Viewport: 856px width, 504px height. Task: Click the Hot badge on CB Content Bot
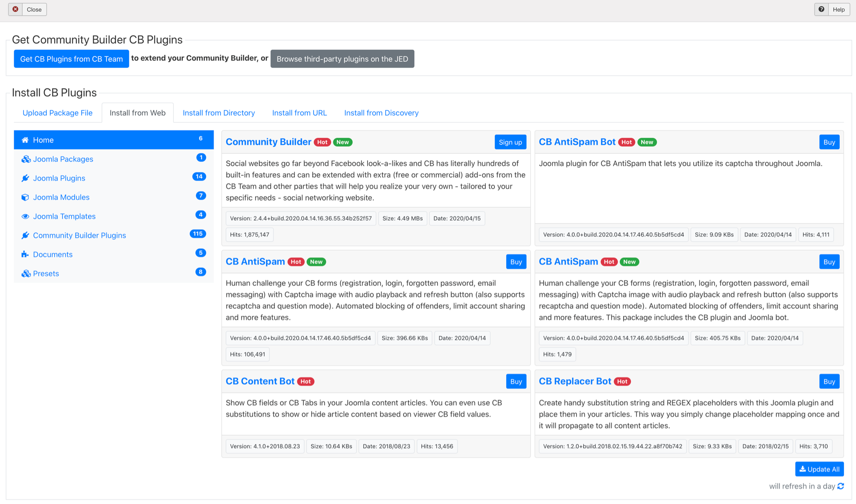306,382
